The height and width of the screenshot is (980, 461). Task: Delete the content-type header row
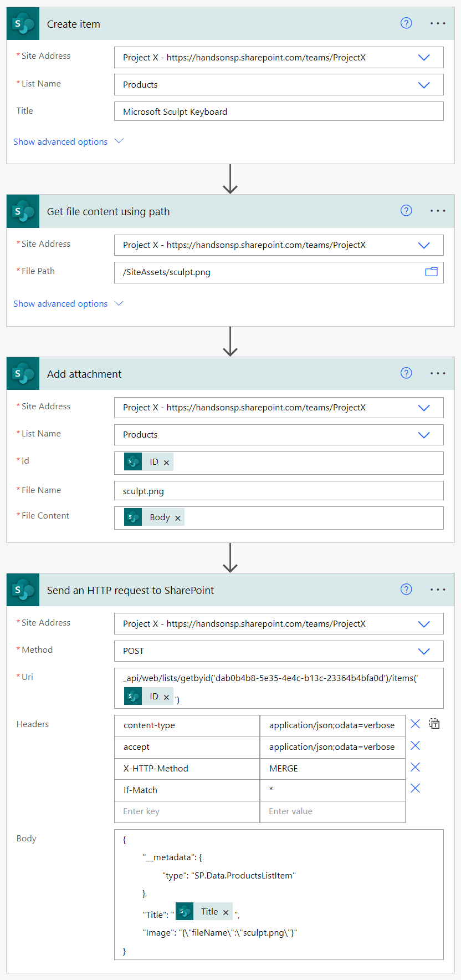coord(415,724)
